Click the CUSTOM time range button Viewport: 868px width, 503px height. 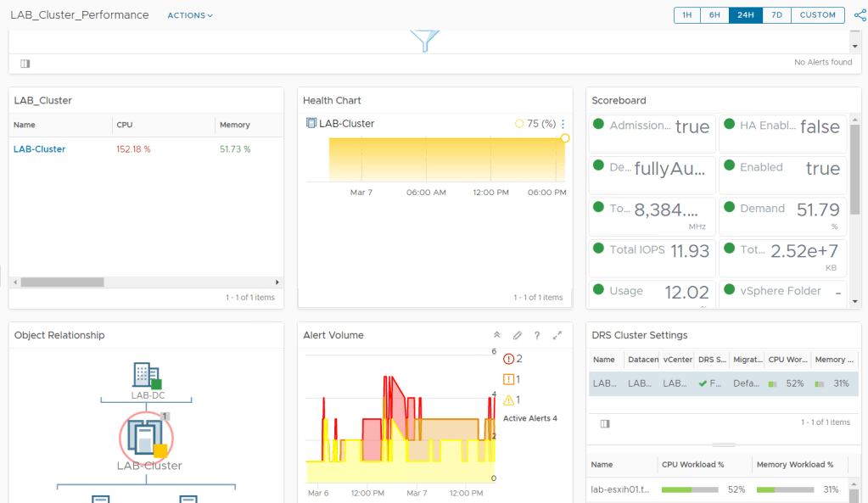tap(817, 15)
